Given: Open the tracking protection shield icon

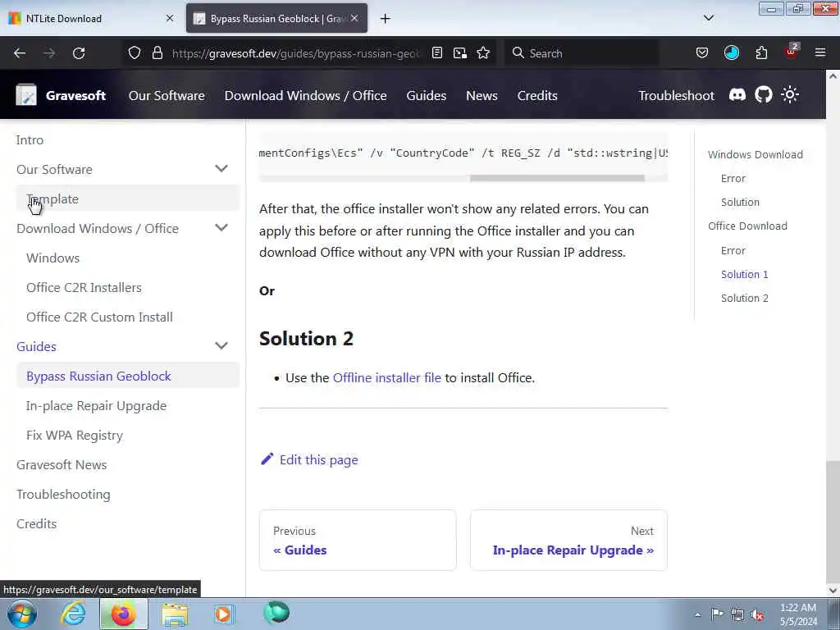Looking at the screenshot, I should point(135,52).
